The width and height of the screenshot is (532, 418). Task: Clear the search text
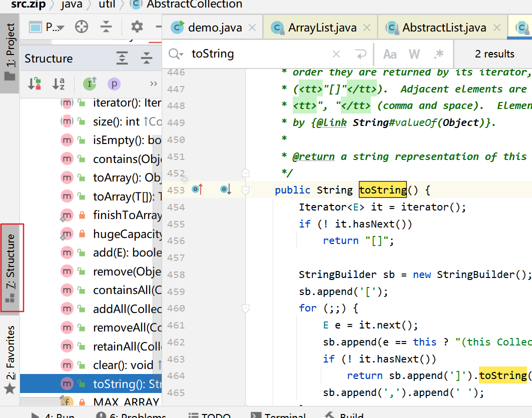336,54
